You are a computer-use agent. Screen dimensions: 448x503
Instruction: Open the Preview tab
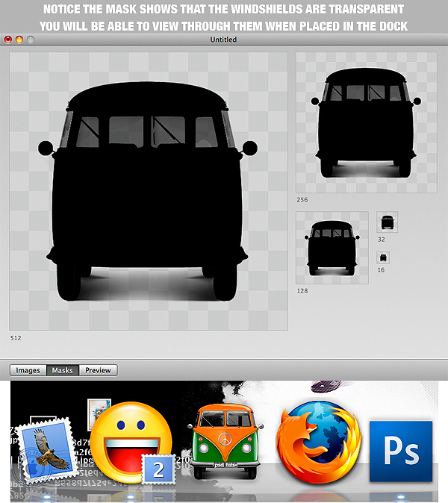coord(98,370)
